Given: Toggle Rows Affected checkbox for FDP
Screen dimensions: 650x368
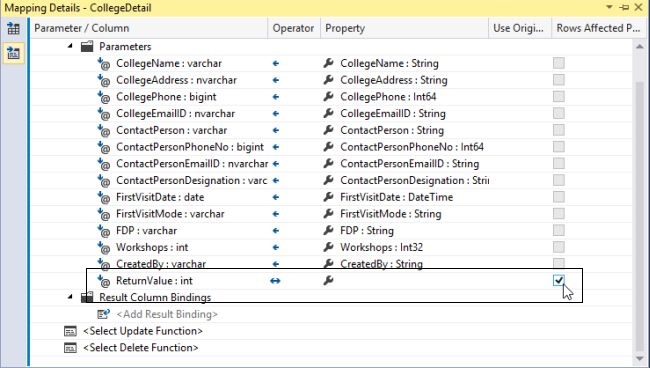Looking at the screenshot, I should point(559,230).
